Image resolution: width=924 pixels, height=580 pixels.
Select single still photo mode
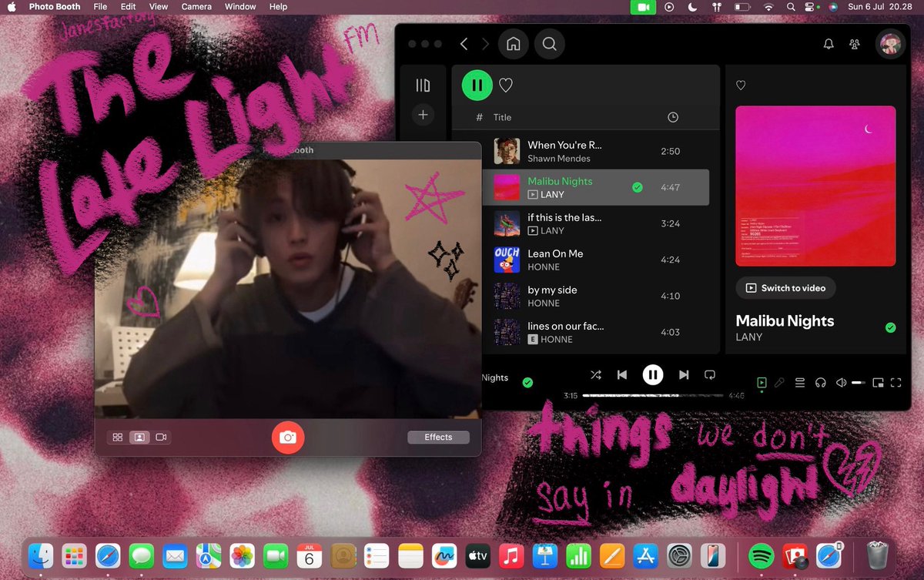139,437
